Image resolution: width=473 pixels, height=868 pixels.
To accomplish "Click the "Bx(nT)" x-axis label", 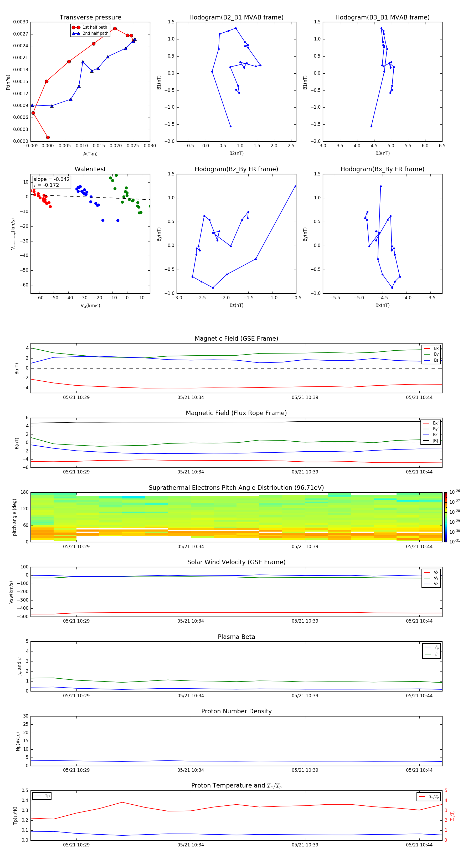I will coord(382,305).
